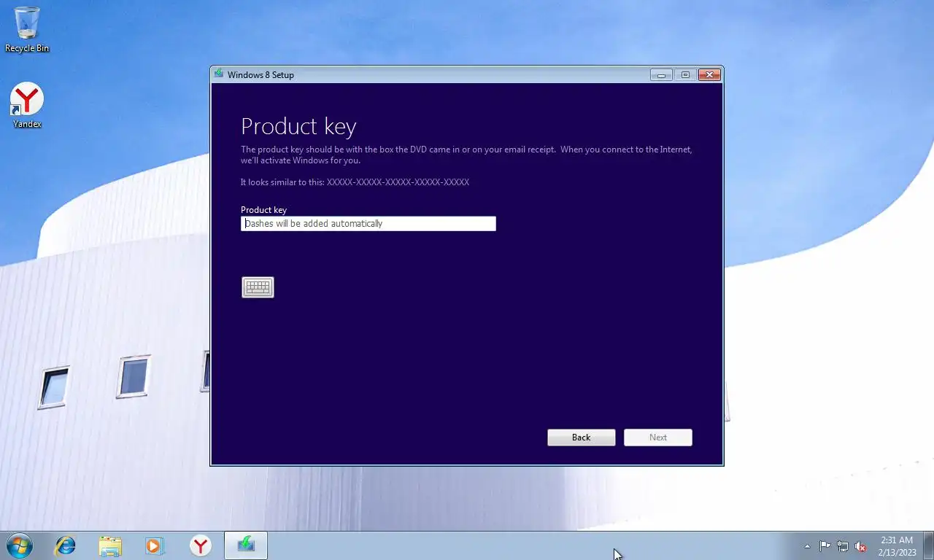Click the Product key input field

(368, 224)
